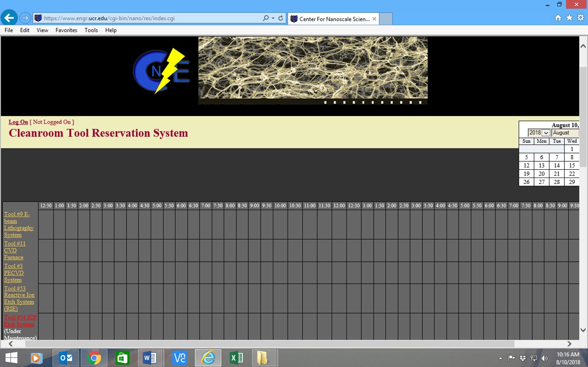Open Microsoft Word from the taskbar
The height and width of the screenshot is (367, 588).
point(150,358)
